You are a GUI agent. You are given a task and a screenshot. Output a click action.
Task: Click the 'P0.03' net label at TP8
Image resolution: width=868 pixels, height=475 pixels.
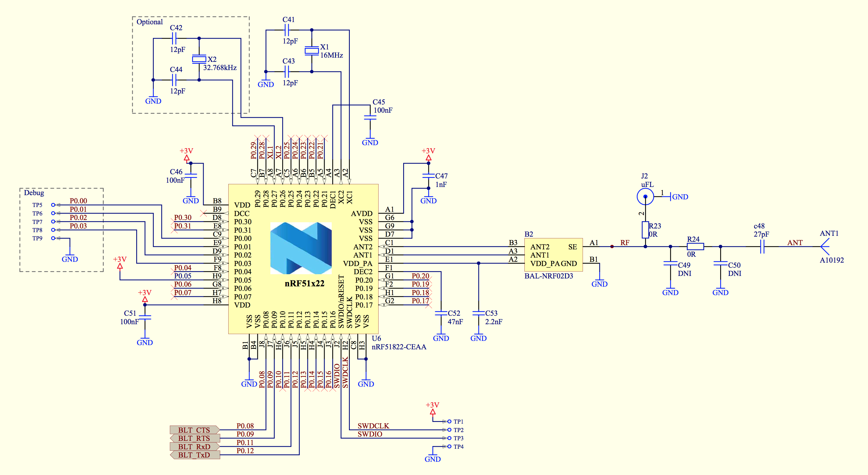[x=78, y=226]
